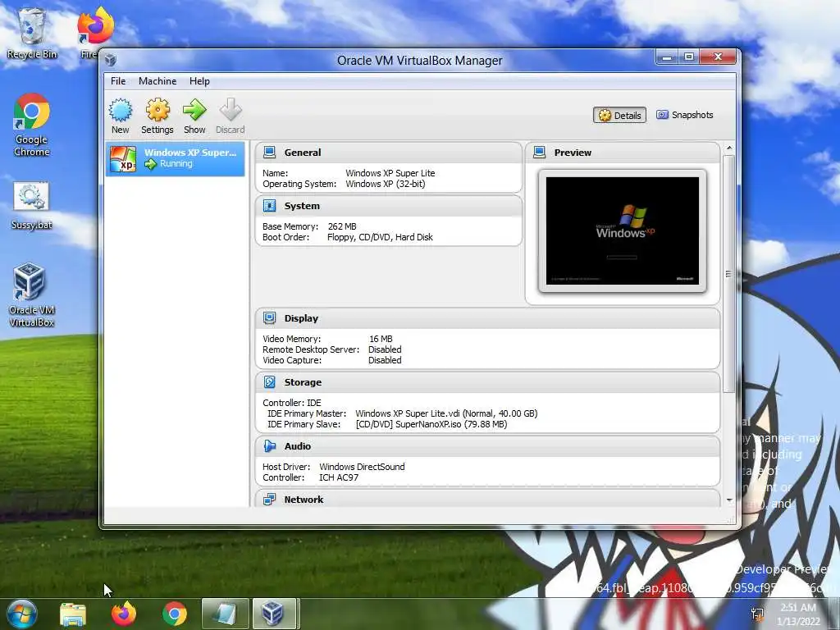
Task: Click the '262 MB' base memory value
Action: 342,226
